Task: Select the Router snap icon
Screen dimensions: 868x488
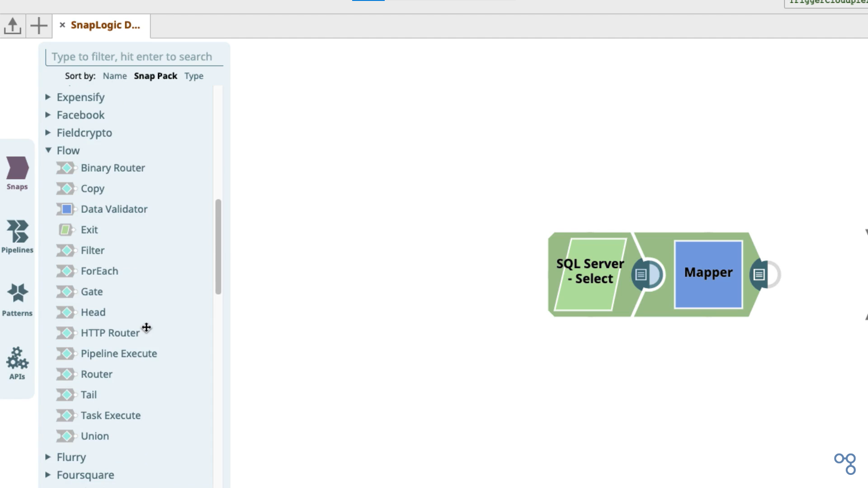Action: 66,374
